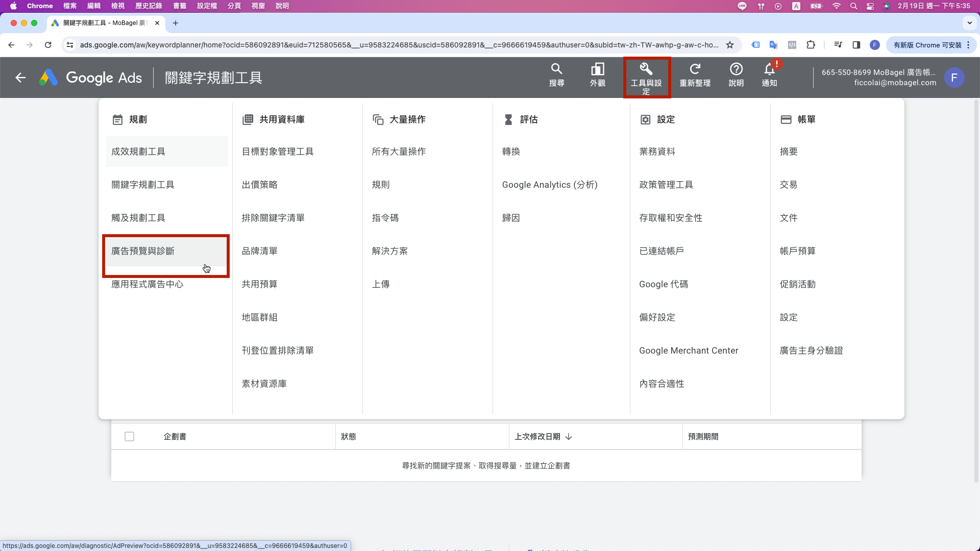
Task: Open the 視窗 menu
Action: tap(258, 6)
